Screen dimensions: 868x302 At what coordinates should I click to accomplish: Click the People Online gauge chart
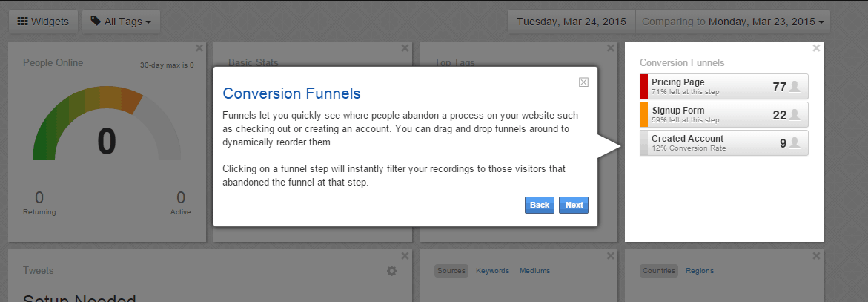coord(107,126)
